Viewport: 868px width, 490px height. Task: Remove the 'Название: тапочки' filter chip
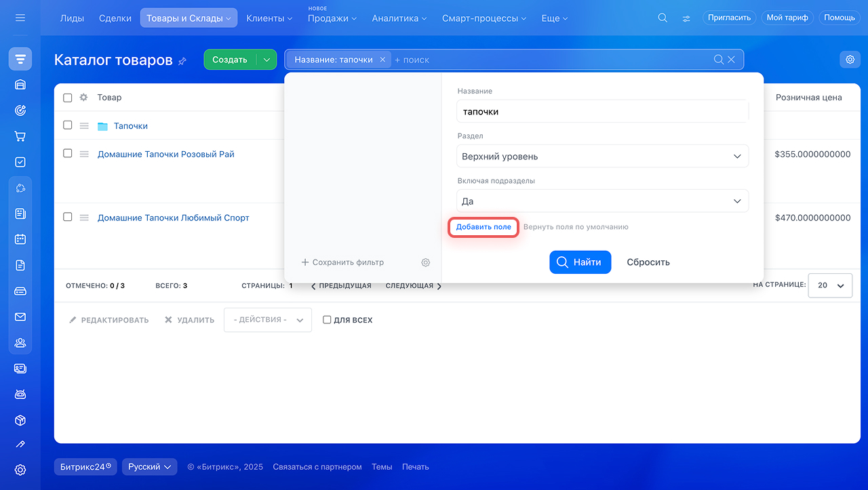(x=382, y=60)
